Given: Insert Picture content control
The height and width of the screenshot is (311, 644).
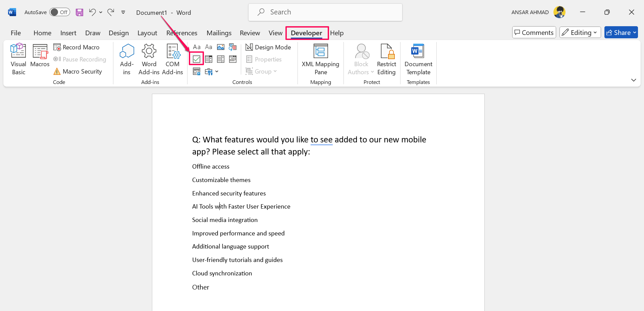Looking at the screenshot, I should 221,47.
